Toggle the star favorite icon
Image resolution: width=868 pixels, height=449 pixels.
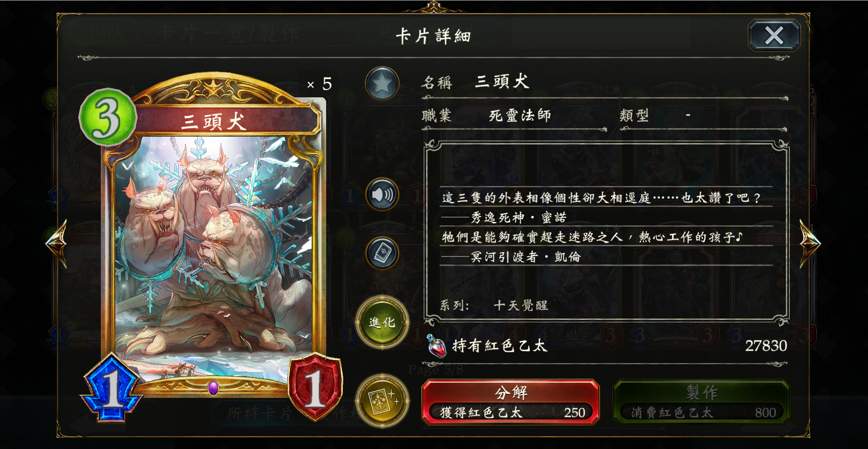coord(382,84)
